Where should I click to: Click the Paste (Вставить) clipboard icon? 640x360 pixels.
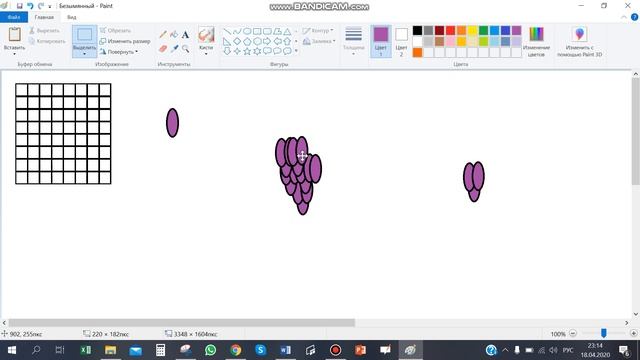coord(15,34)
